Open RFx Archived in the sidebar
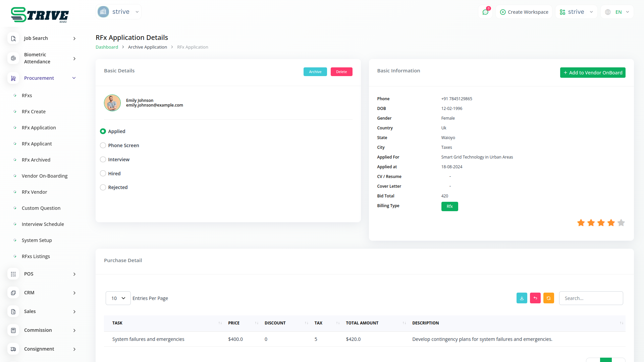Screen dimensions: 644x362 click(36, 160)
